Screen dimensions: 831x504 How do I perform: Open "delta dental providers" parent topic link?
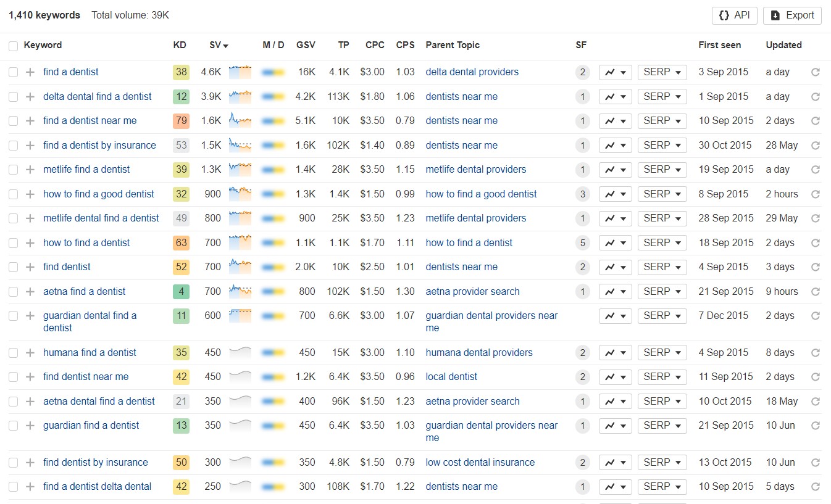click(472, 72)
